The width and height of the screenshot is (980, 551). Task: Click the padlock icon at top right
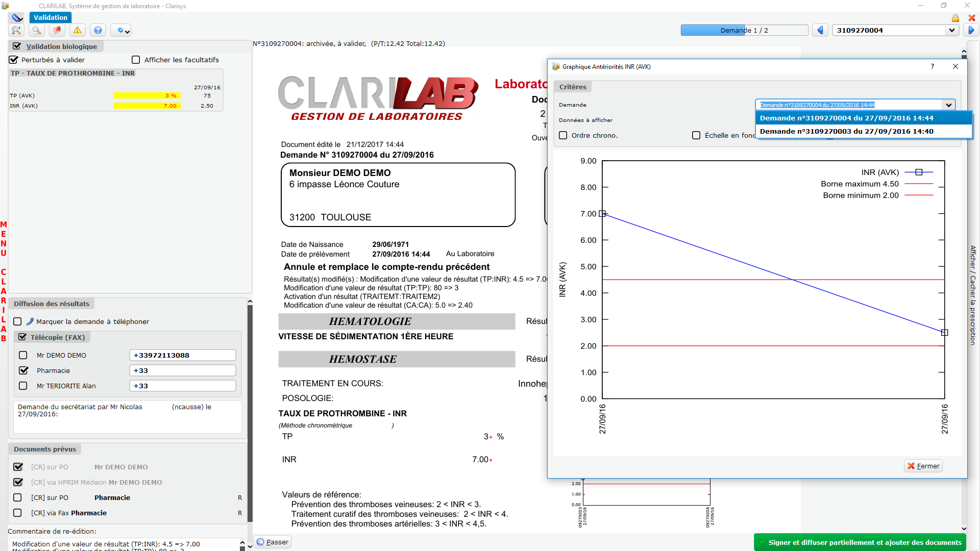tap(955, 18)
